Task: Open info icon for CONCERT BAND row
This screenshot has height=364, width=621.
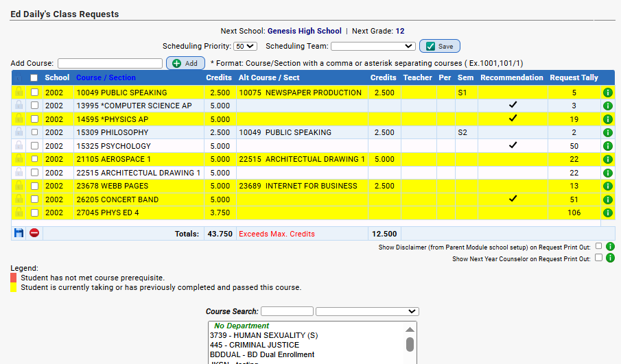Action: (x=607, y=199)
